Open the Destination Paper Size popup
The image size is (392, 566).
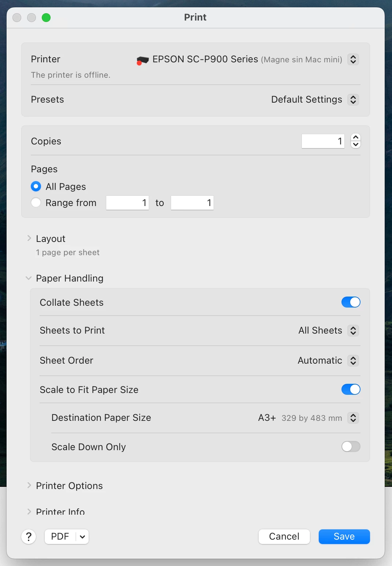[x=353, y=418]
